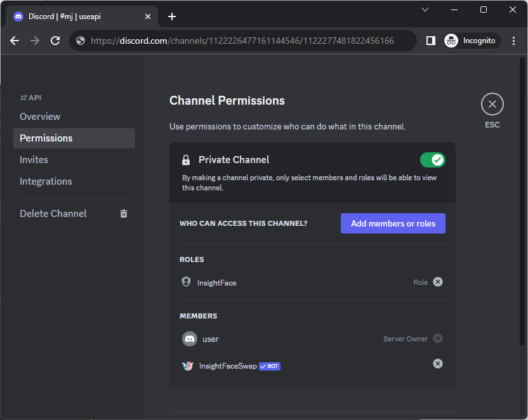Click the InsightFaceSwap bot avatar
The width and height of the screenshot is (528, 420).
(x=188, y=366)
